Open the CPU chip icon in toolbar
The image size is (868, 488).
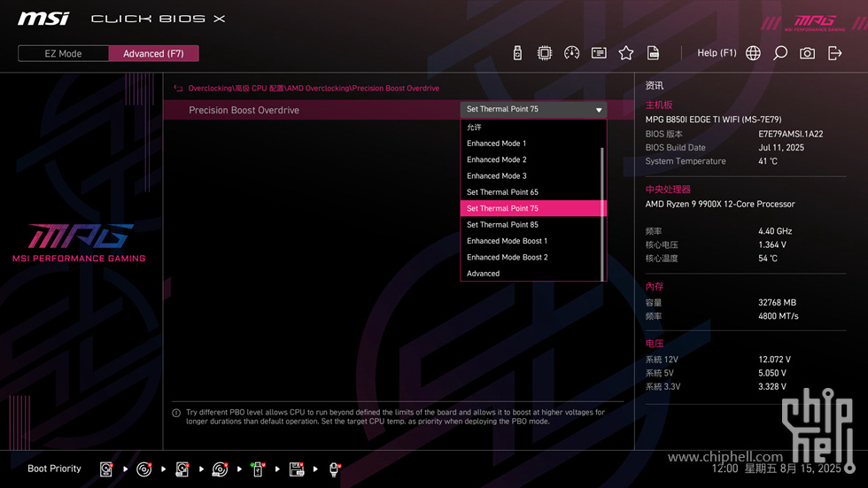[545, 53]
